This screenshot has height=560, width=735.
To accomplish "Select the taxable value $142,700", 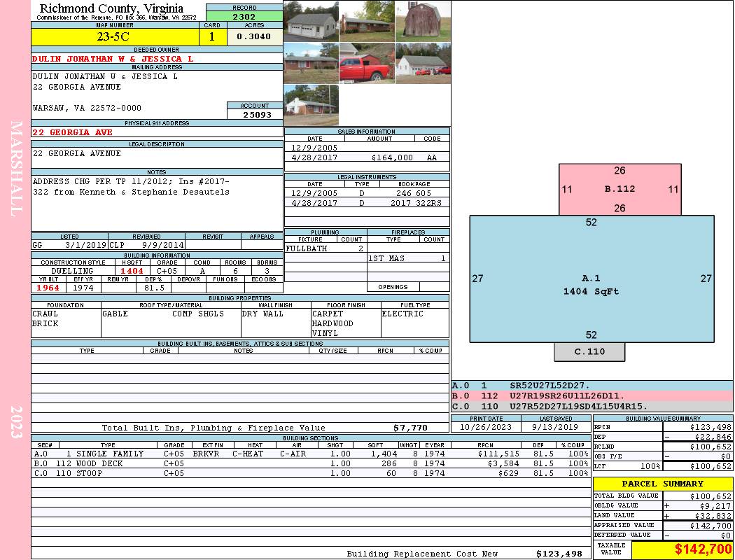I will tap(703, 549).
